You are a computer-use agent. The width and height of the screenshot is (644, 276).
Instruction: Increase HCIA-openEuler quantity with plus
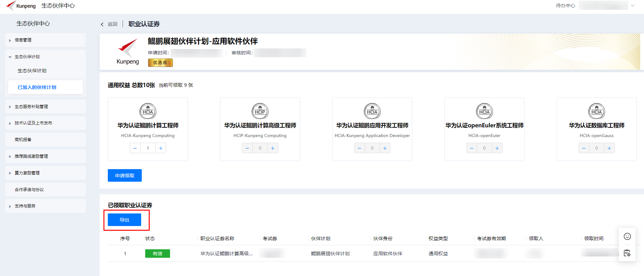point(497,148)
